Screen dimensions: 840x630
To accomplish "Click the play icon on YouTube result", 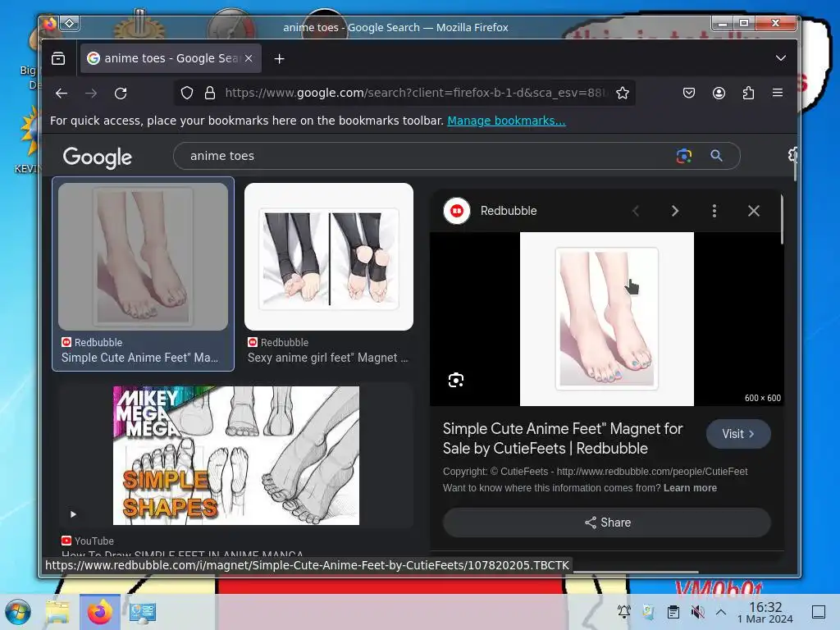I will click(x=73, y=514).
